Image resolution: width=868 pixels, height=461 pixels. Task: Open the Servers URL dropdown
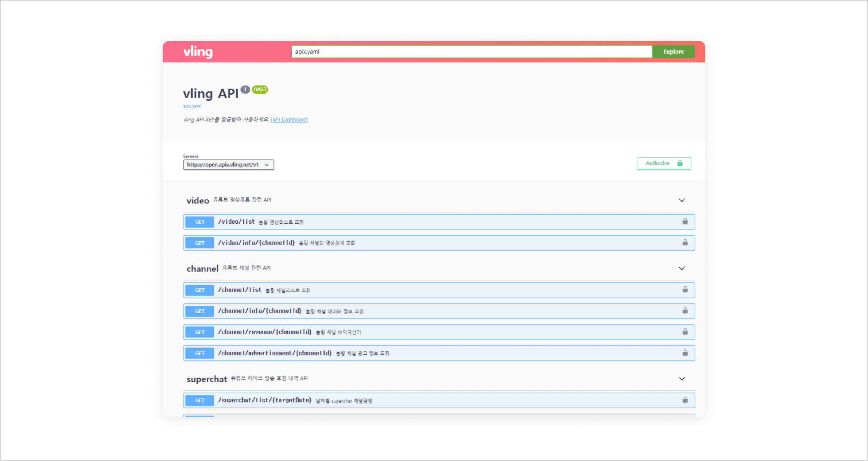[x=228, y=165]
